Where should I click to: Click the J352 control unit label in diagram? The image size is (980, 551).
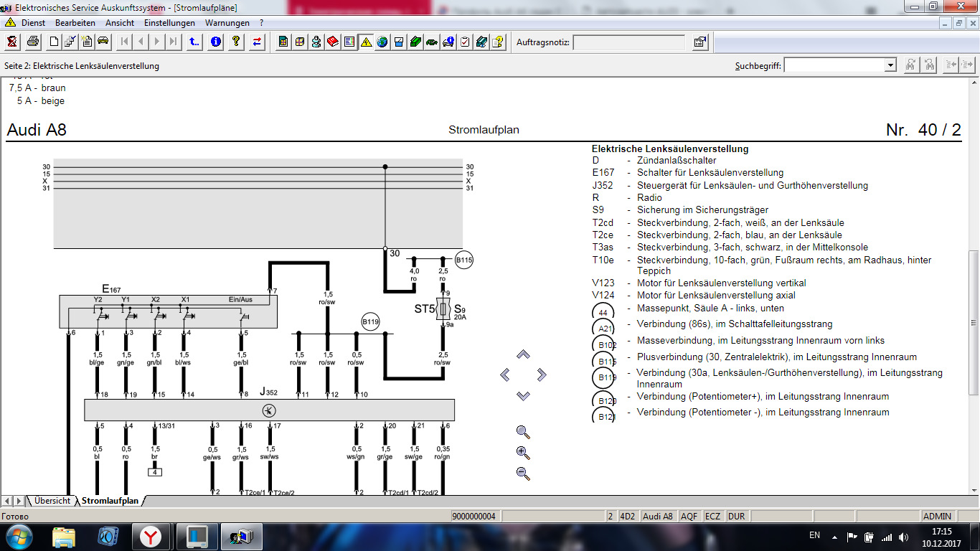(268, 392)
